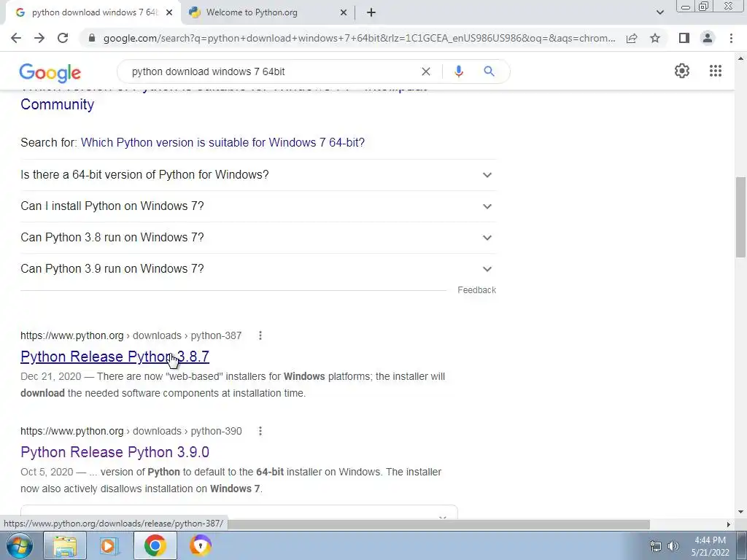
Task: Click the vertical scrollbar thumb
Action: pyautogui.click(x=740, y=217)
